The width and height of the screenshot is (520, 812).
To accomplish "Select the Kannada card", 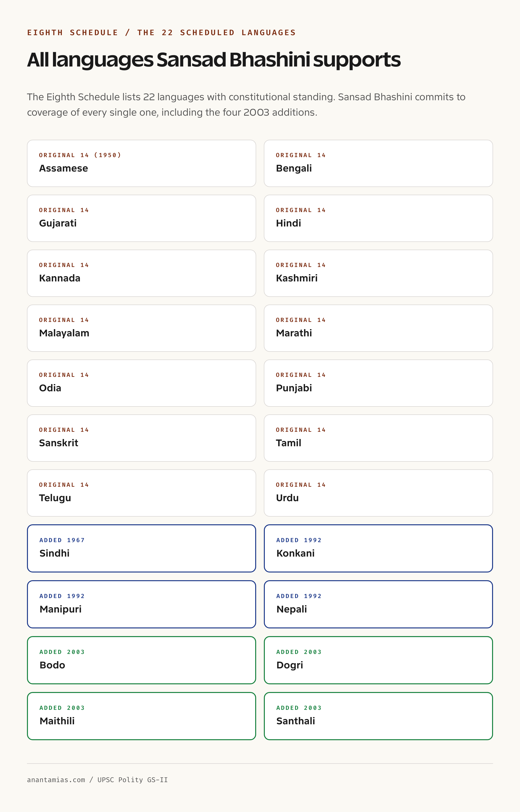I will 142,273.
